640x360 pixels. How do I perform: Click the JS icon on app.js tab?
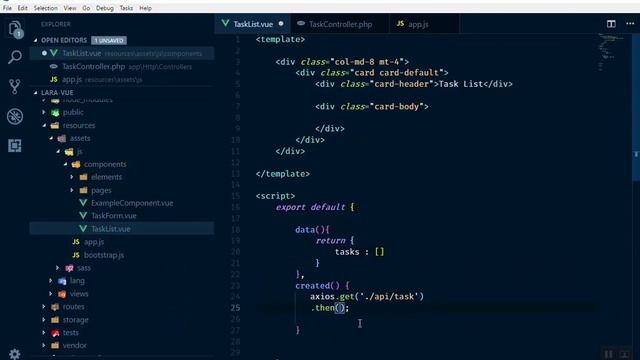pos(400,24)
